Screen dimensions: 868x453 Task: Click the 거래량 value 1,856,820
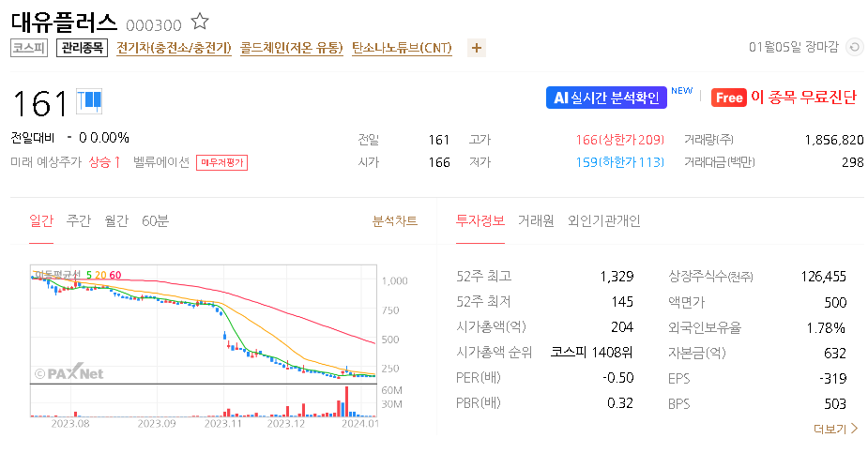coord(833,140)
